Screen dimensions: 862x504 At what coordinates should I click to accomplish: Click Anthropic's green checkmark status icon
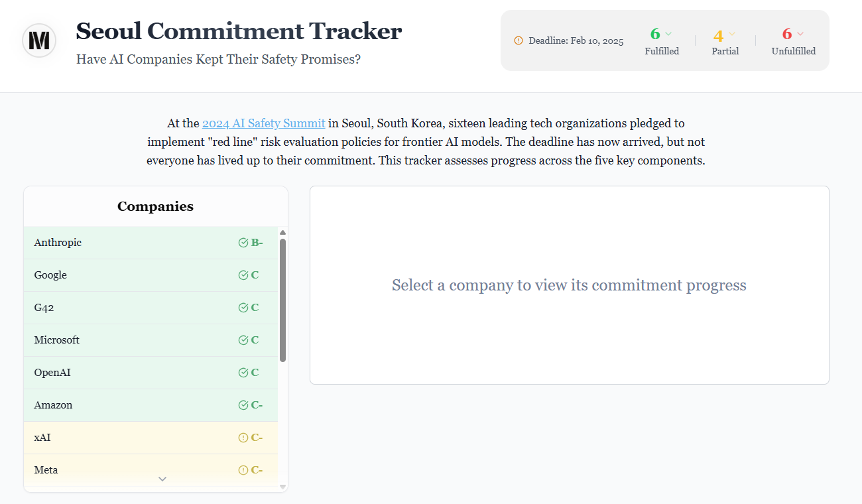[243, 243]
